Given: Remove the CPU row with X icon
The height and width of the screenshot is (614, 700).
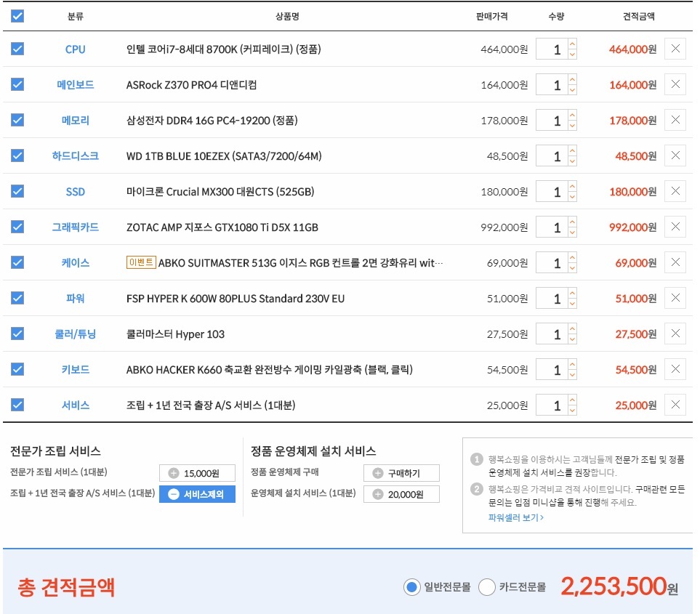Looking at the screenshot, I should coord(675,49).
